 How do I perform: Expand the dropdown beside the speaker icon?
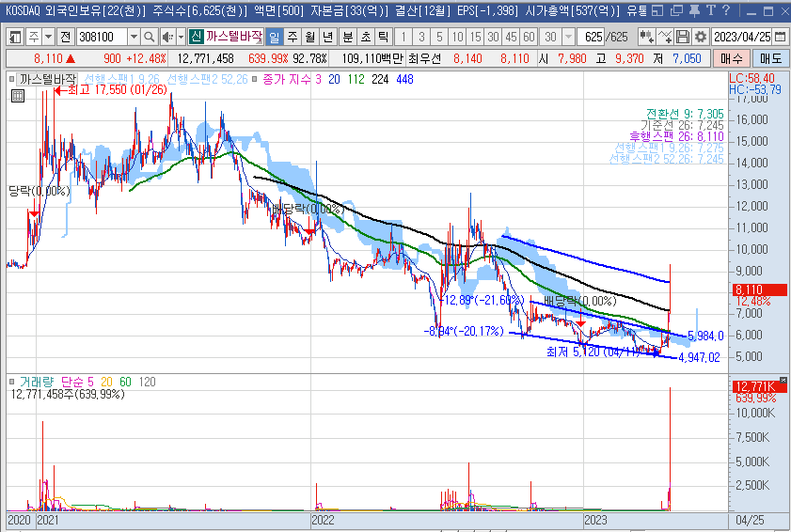pos(181,37)
